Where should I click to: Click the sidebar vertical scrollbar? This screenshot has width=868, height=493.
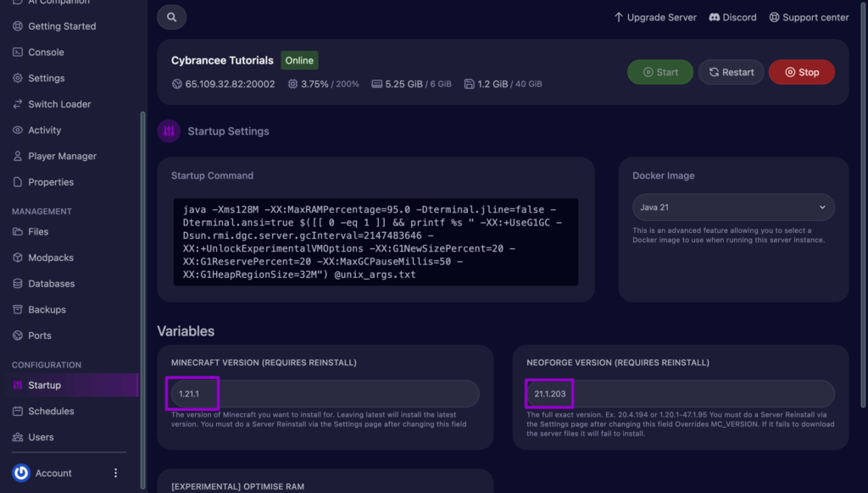[x=142, y=300]
